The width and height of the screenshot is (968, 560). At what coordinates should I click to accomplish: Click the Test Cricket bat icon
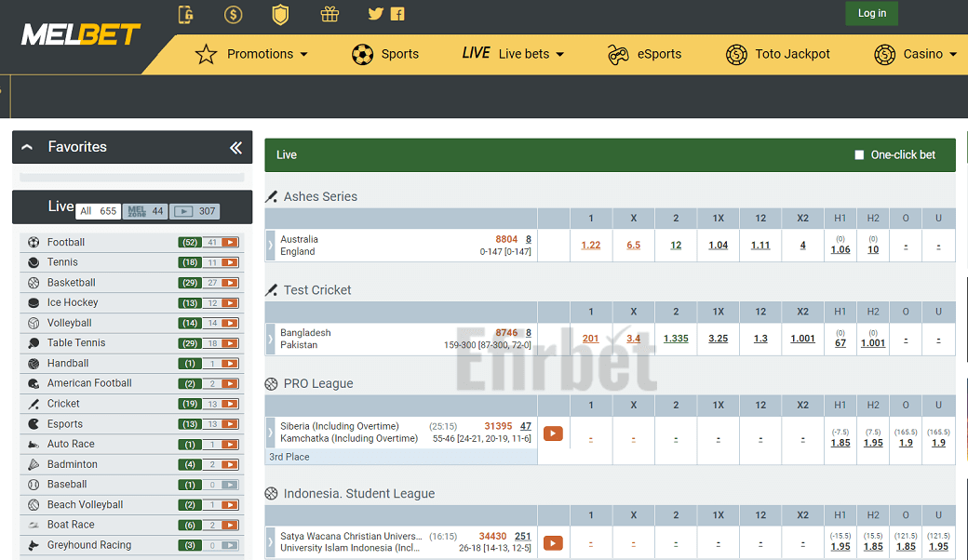(x=271, y=290)
